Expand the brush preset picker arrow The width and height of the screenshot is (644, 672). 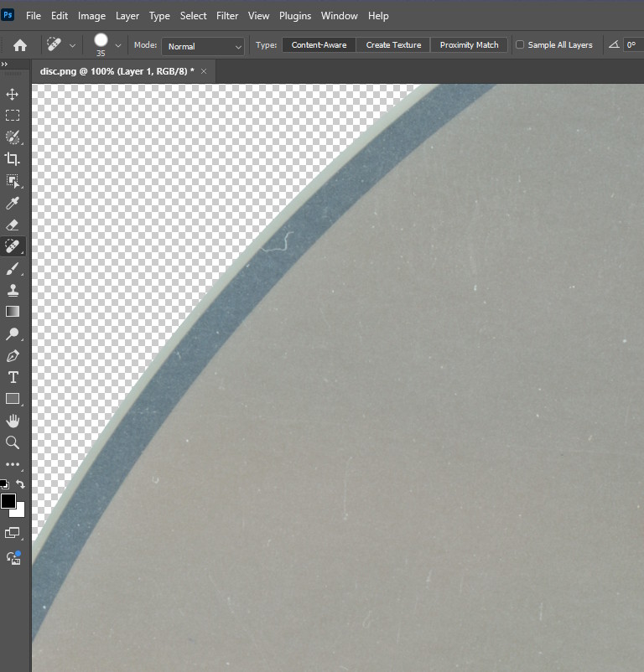[118, 45]
